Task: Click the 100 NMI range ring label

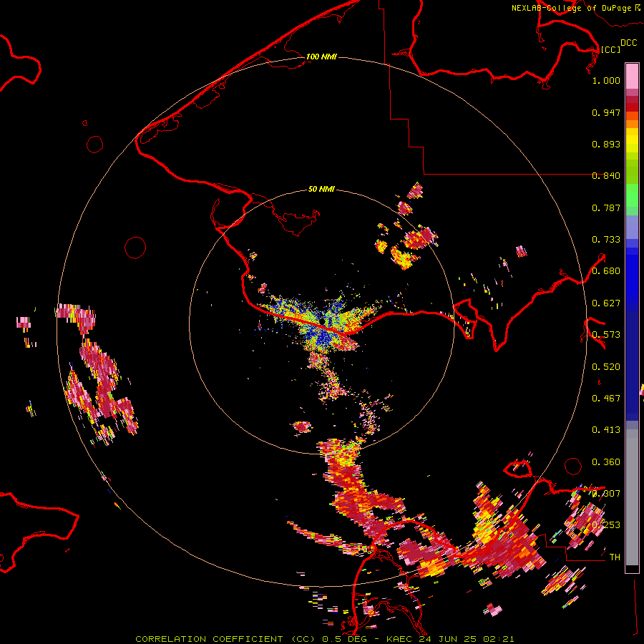Action: (321, 57)
